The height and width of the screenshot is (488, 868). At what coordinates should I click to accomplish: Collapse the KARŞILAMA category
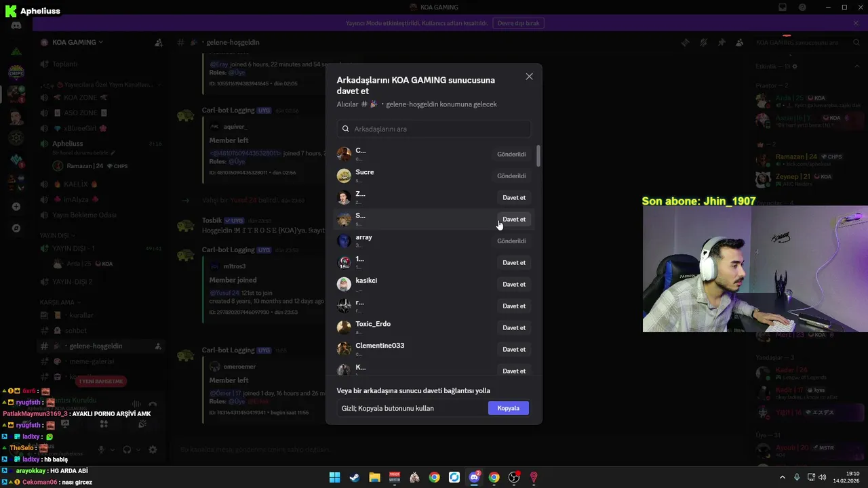pos(59,302)
